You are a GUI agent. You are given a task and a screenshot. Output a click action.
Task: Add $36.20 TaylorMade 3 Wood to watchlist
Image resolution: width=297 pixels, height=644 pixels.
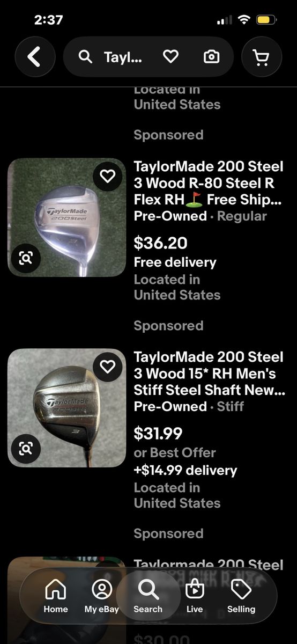click(x=108, y=176)
